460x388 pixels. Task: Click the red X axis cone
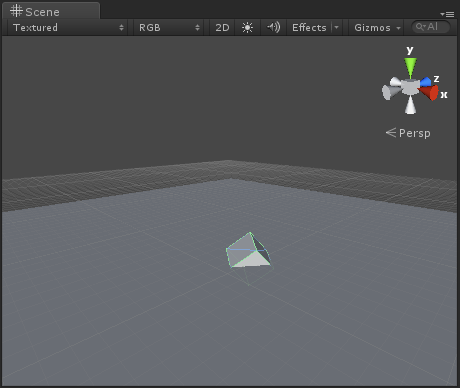click(x=429, y=92)
